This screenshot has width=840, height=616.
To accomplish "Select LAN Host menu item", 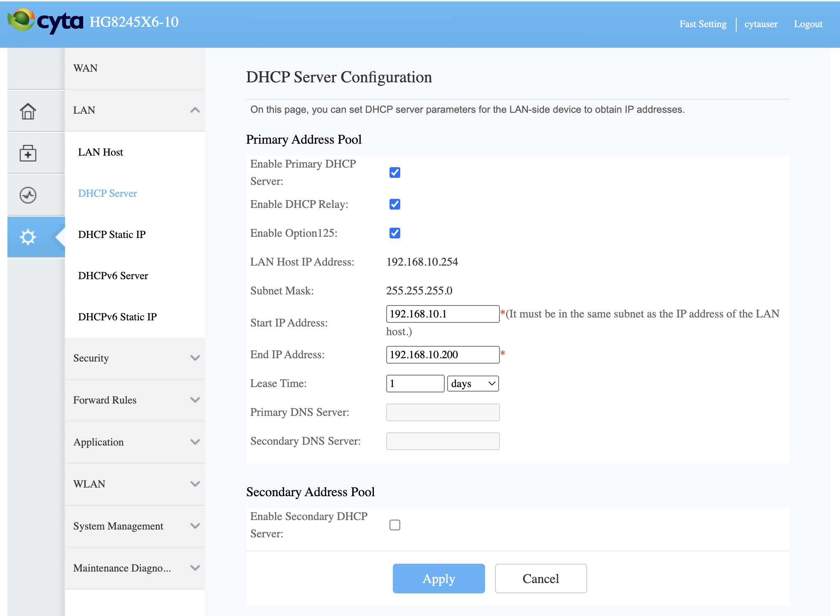I will tap(100, 152).
